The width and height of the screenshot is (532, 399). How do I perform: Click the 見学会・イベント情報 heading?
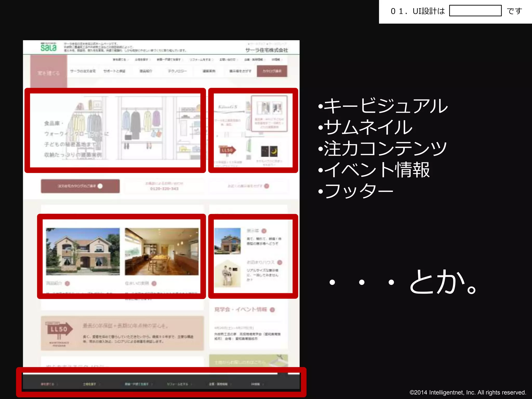tap(241, 310)
